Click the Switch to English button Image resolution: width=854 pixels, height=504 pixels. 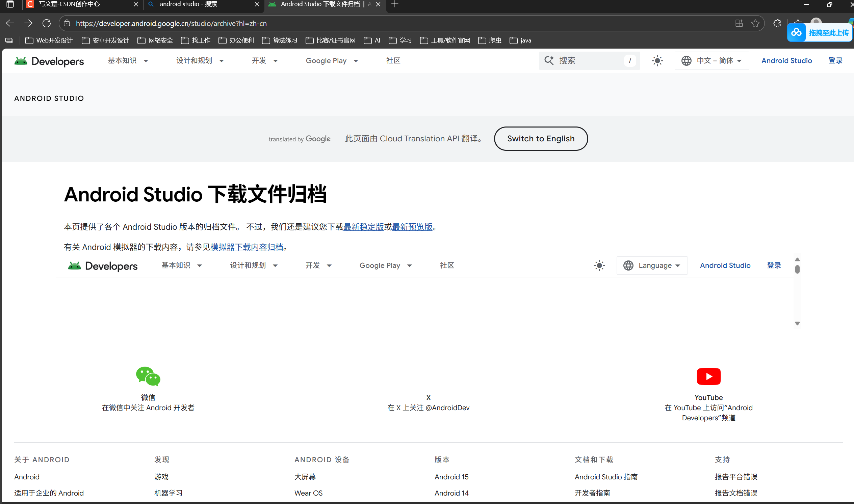pos(541,139)
